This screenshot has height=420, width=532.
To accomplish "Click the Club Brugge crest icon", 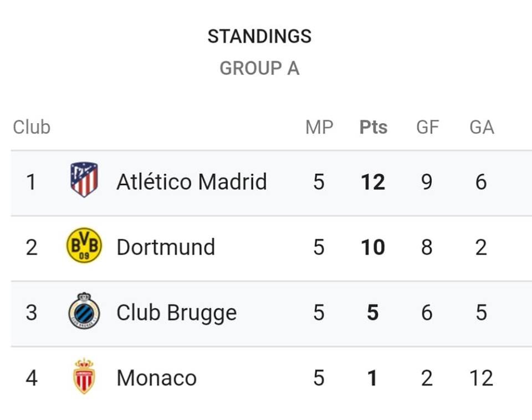I will pos(84,311).
